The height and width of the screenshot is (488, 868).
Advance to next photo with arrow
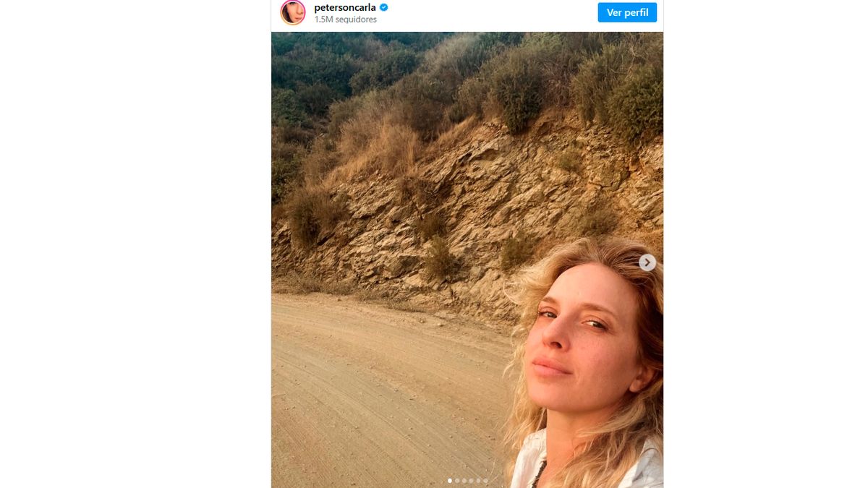point(647,262)
